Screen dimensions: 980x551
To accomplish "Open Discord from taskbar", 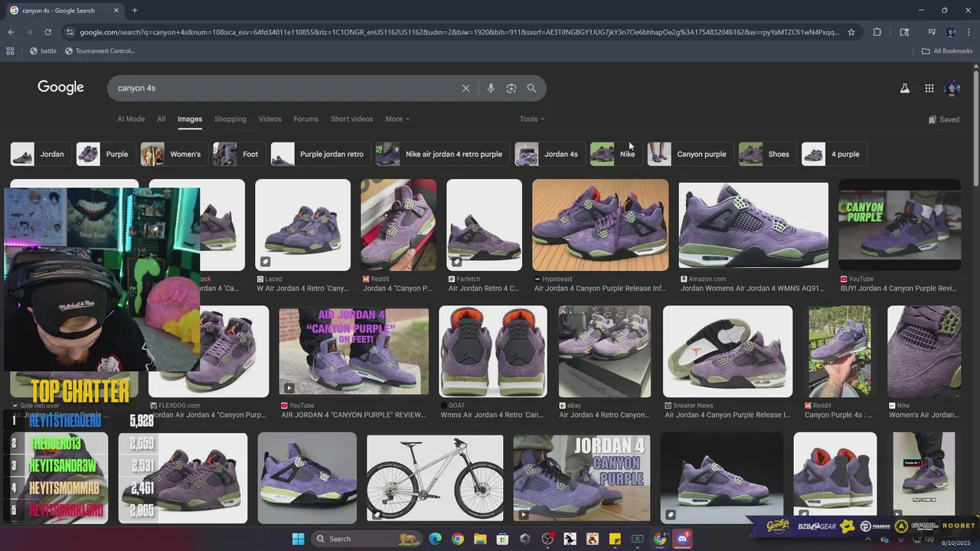I will 682,539.
